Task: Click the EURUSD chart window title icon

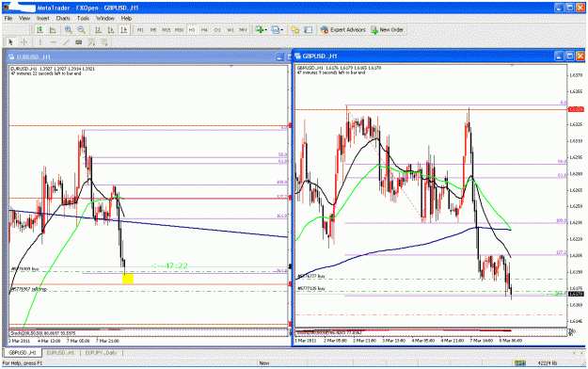Action: tap(11, 57)
